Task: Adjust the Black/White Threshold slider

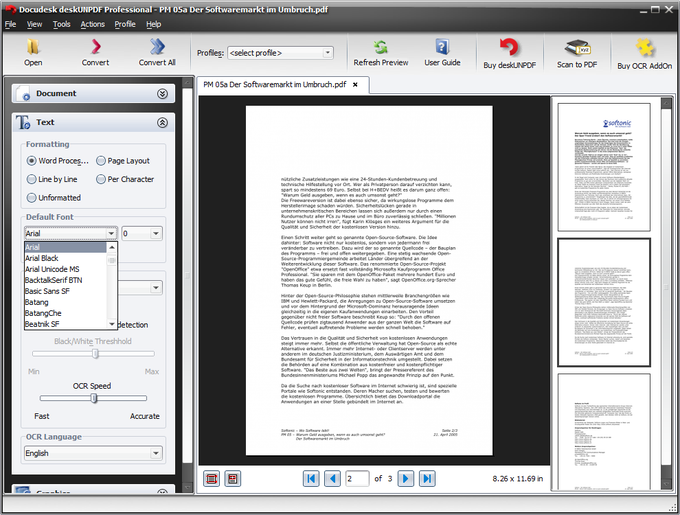Action: coord(95,354)
